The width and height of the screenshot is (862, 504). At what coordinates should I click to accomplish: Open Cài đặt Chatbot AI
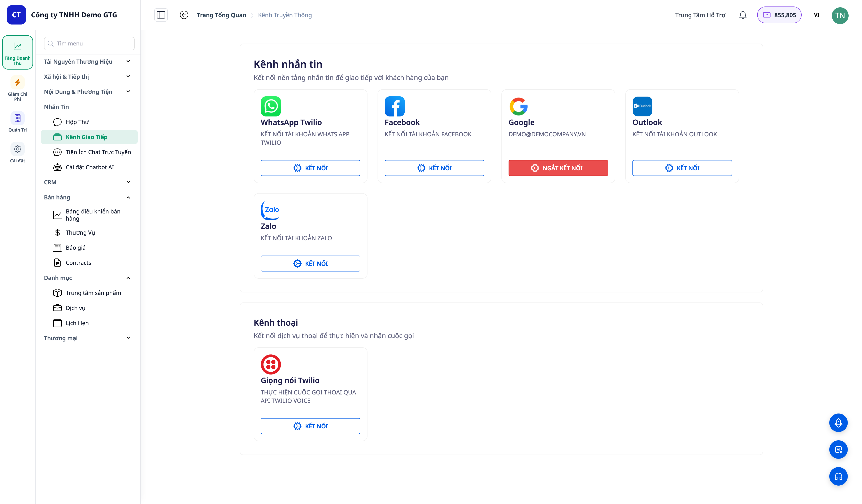[x=89, y=167]
